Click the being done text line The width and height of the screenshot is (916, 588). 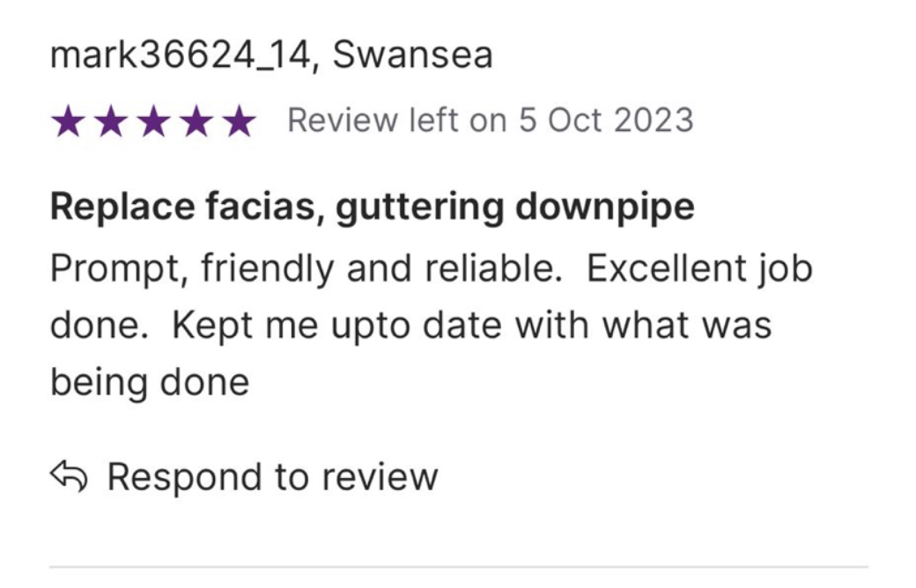point(150,383)
